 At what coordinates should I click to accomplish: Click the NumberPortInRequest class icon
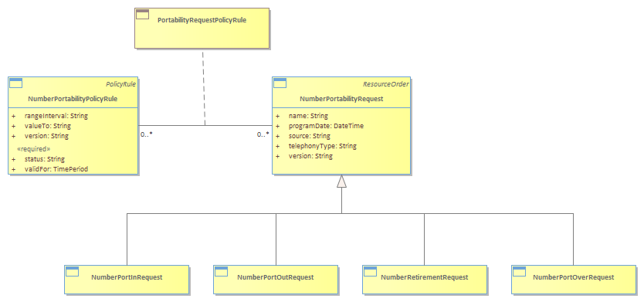point(73,271)
